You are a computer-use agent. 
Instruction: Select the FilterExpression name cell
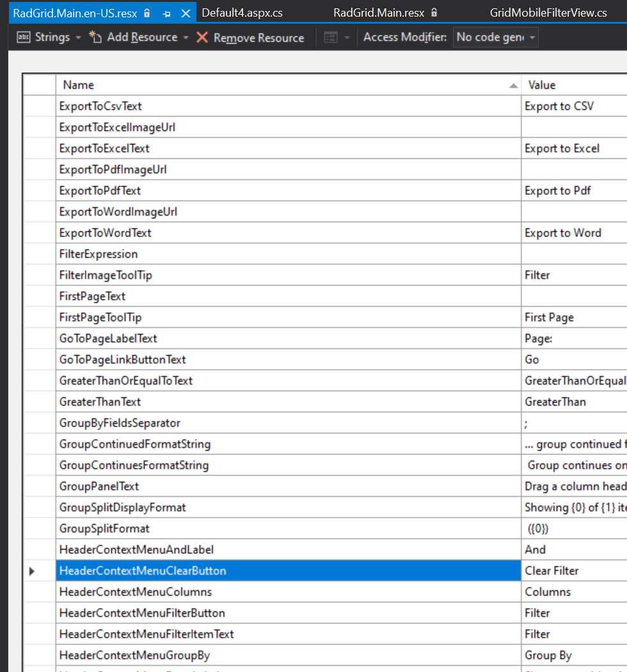pyautogui.click(x=289, y=253)
